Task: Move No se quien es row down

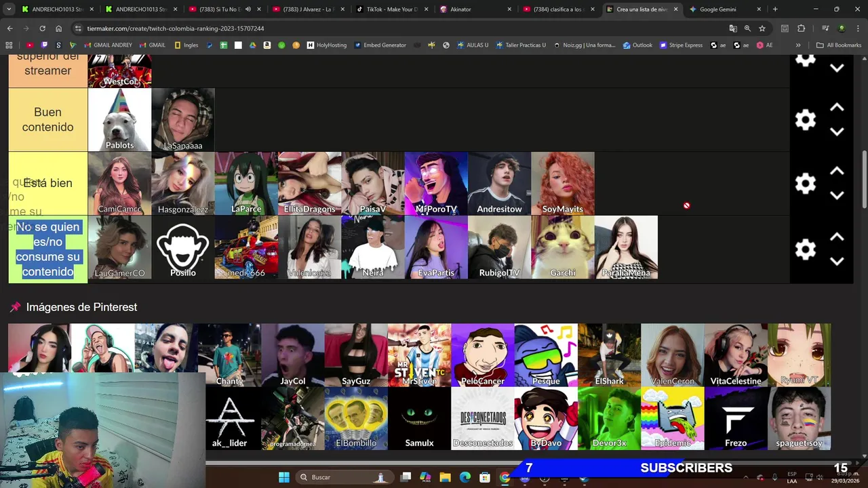Action: [837, 262]
